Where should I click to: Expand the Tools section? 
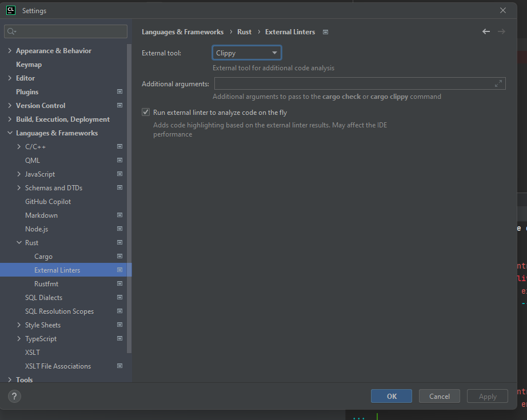(10, 379)
